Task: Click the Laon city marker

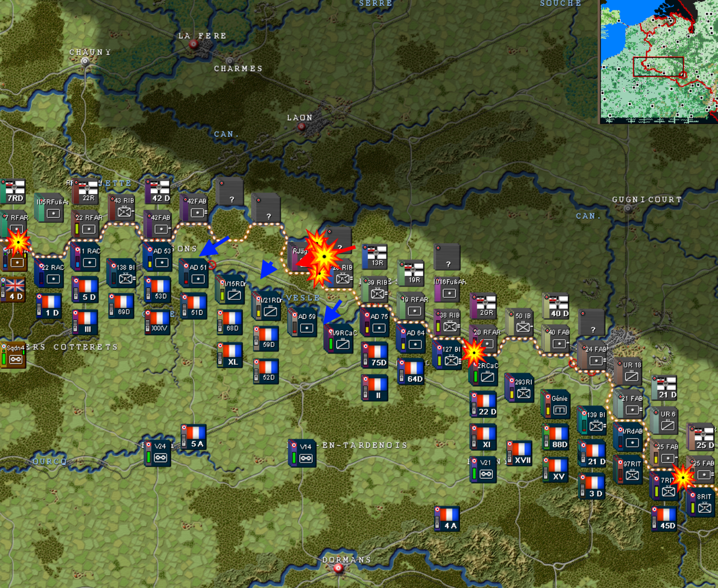Action: (302, 127)
